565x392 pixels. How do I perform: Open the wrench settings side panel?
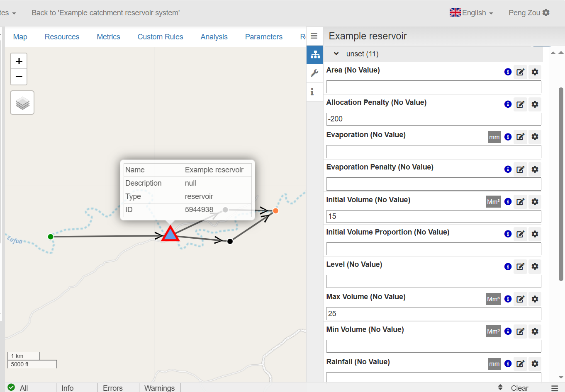[x=314, y=73]
